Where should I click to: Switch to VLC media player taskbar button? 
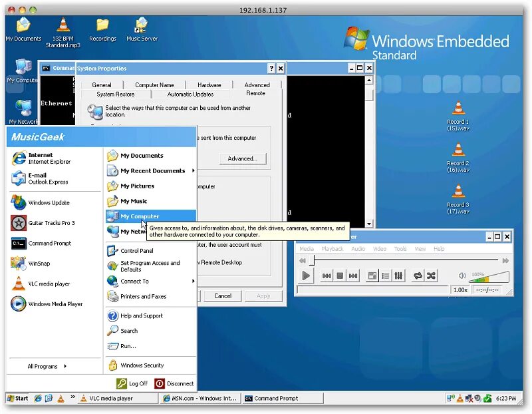coord(118,399)
